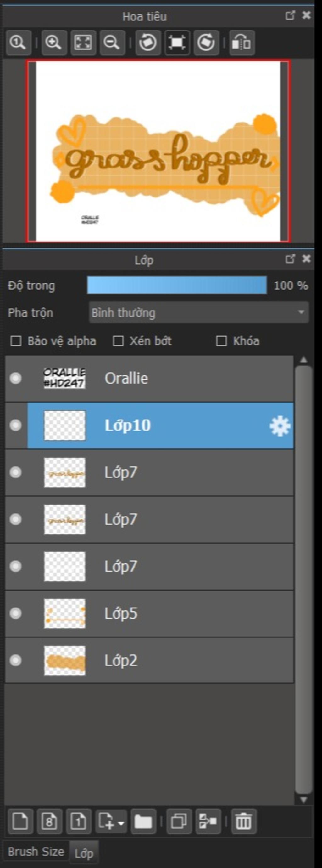Screen dimensions: 322x868
Task: Rotate the canvas view right
Action: click(206, 43)
